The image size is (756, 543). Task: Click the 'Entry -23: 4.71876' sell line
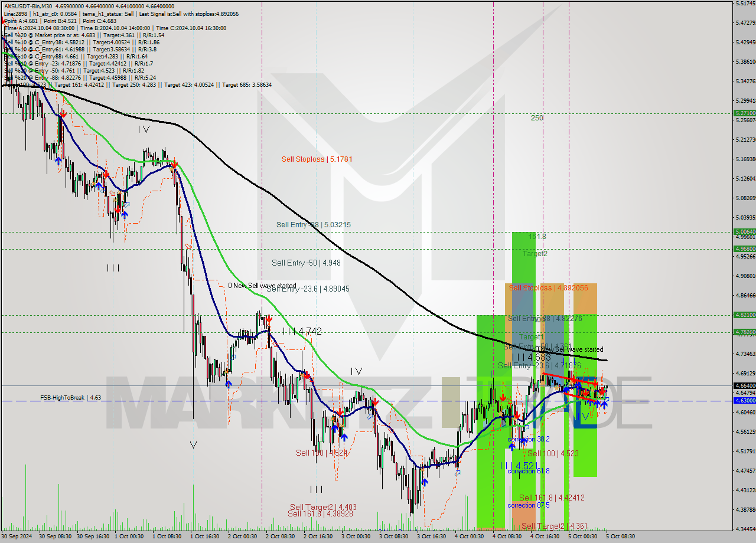point(79,63)
